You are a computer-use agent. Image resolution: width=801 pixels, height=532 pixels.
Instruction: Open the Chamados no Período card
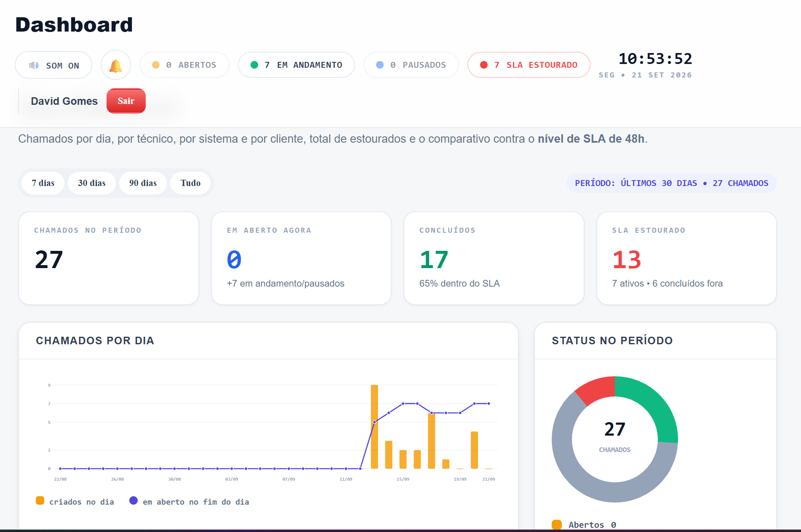click(109, 258)
